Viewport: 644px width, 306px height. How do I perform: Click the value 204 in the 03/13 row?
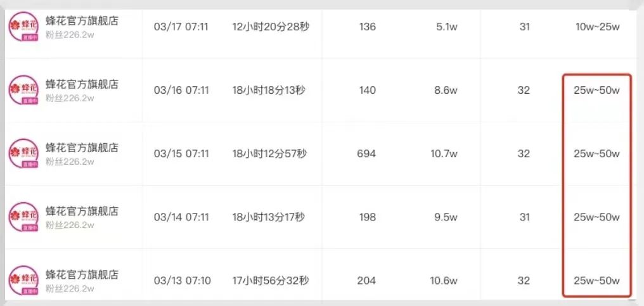click(366, 281)
